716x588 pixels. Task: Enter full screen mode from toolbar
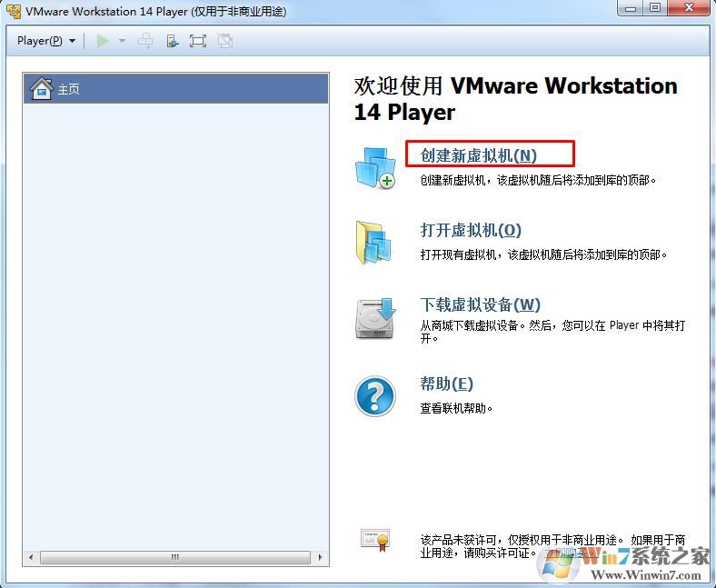tap(198, 41)
